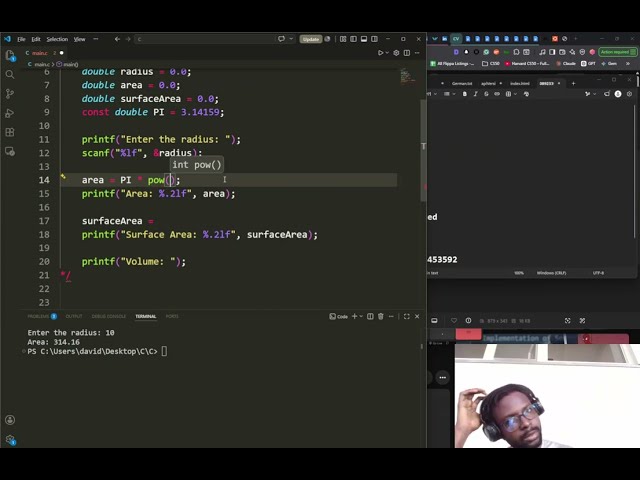
Task: Toggle the secondary side bar layout button
Action: point(374,39)
